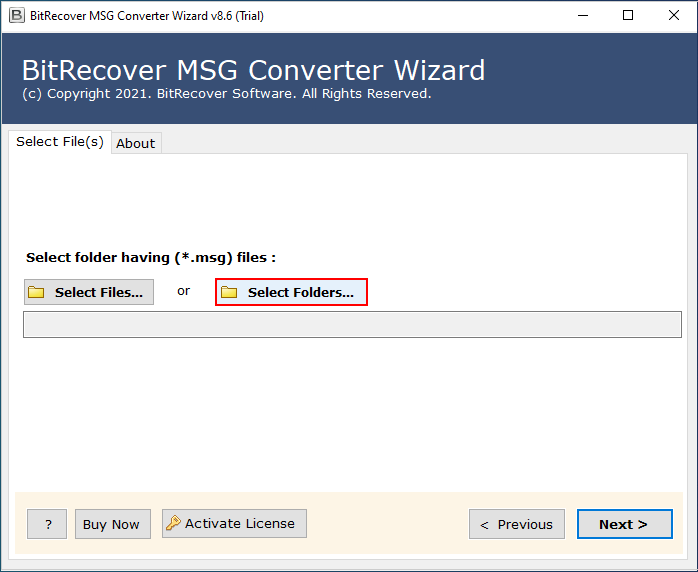
Task: Click the copyright 2021 BitRecover Software text
Action: (x=227, y=94)
